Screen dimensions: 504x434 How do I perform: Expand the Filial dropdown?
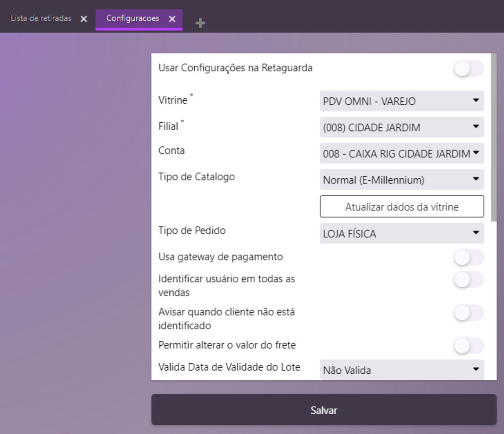coord(401,127)
